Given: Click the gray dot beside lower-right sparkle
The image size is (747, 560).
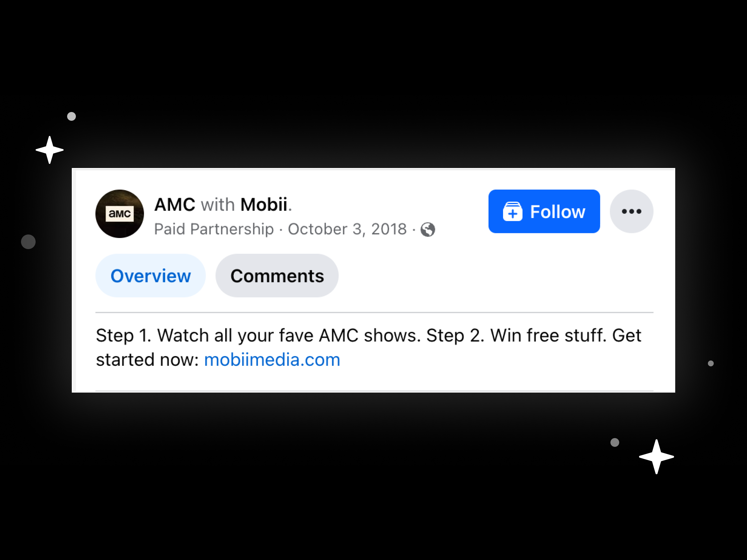Looking at the screenshot, I should tap(615, 442).
